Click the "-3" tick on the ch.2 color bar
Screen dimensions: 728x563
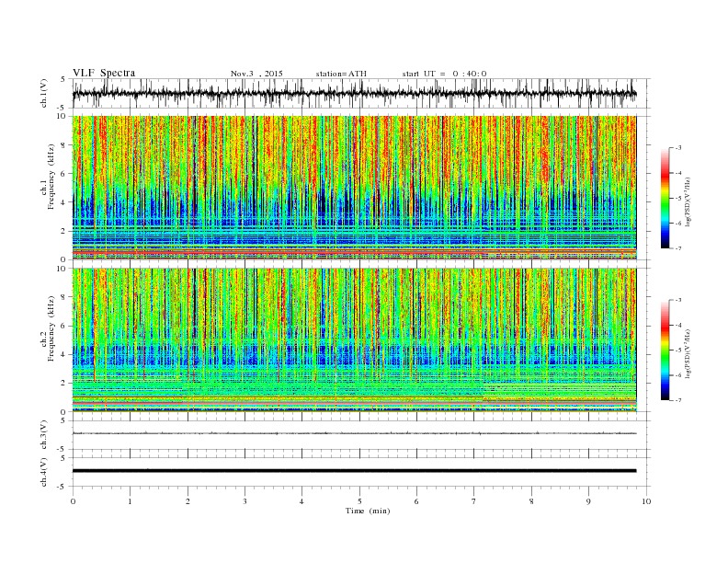[x=678, y=300]
